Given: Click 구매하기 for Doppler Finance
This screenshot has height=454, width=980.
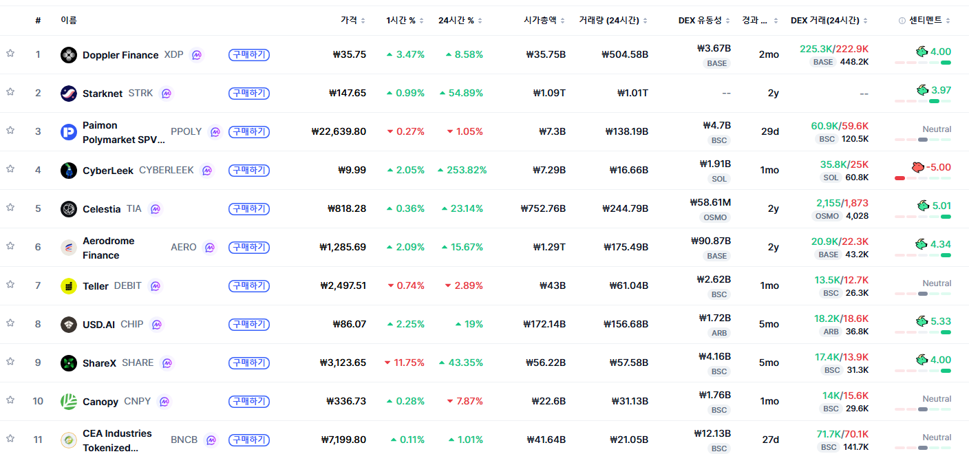Looking at the screenshot, I should point(249,55).
